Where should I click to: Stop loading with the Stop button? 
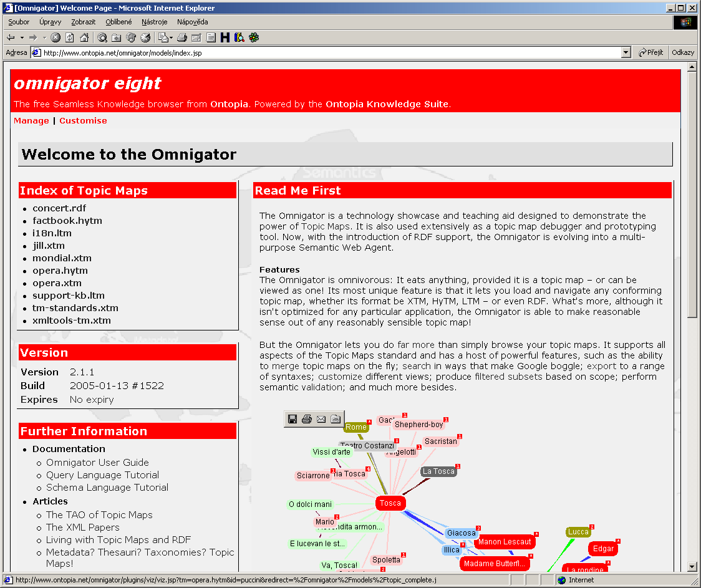[x=56, y=37]
